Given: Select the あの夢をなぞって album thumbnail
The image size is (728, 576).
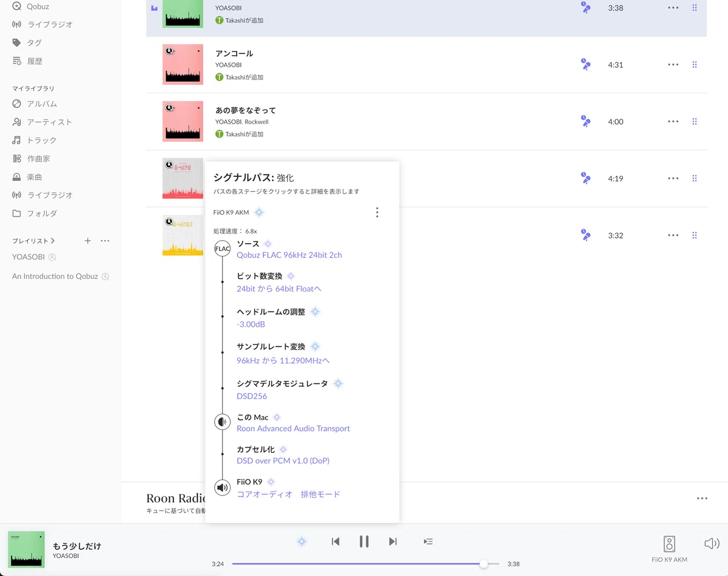Looking at the screenshot, I should pos(183,121).
